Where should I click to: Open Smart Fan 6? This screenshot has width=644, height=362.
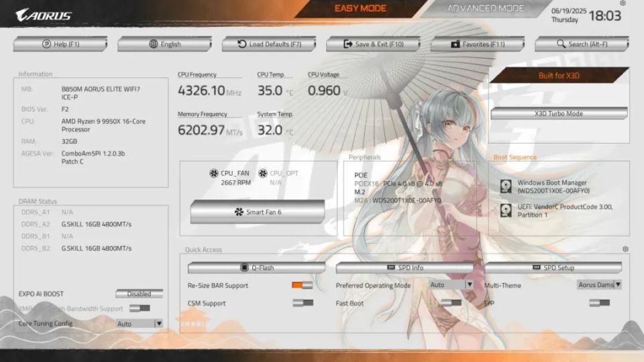[258, 212]
